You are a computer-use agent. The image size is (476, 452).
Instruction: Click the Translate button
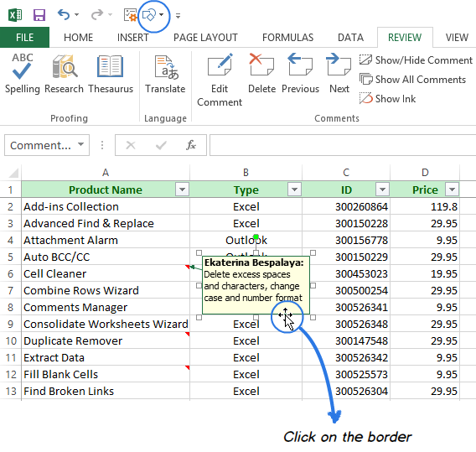165,74
